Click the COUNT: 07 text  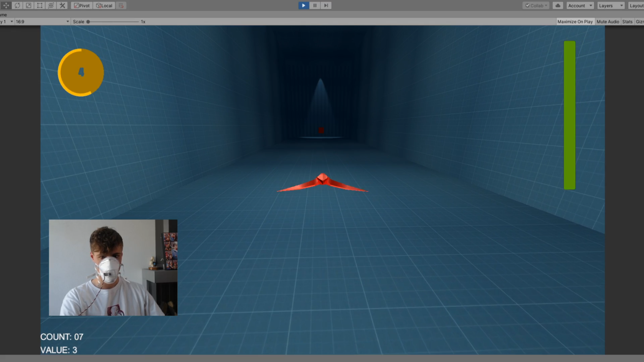tap(62, 337)
